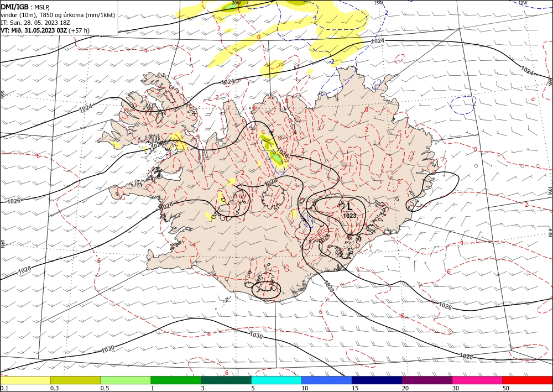This screenshot has height=392, width=553.
Task: Click the '1023' low pressure value
Action: click(x=349, y=216)
